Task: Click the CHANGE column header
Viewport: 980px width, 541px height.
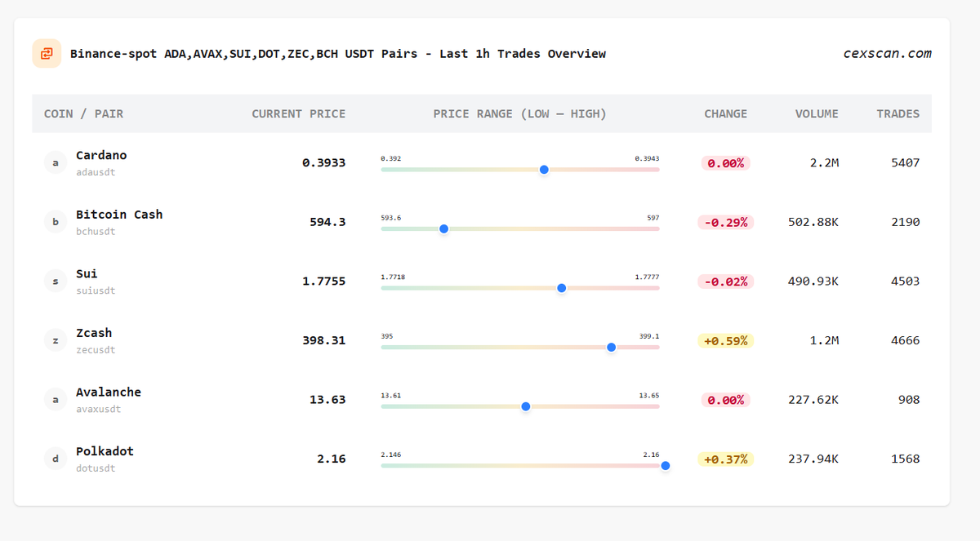Action: 725,113
